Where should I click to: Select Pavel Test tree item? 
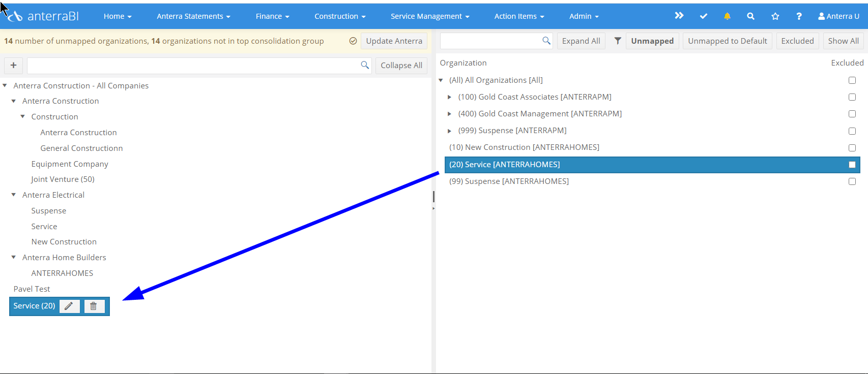pyautogui.click(x=32, y=289)
